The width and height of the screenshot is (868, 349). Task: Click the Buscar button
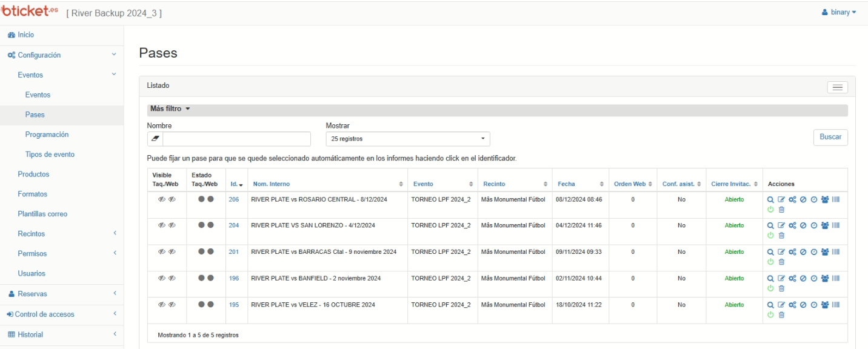click(x=830, y=137)
